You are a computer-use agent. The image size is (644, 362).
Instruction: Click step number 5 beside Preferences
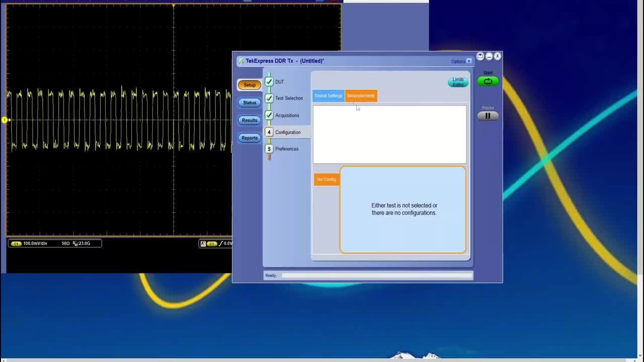click(x=269, y=149)
